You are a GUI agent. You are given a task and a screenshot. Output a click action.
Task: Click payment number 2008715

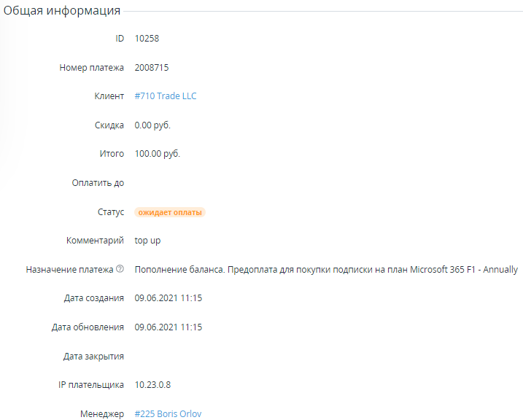(152, 67)
